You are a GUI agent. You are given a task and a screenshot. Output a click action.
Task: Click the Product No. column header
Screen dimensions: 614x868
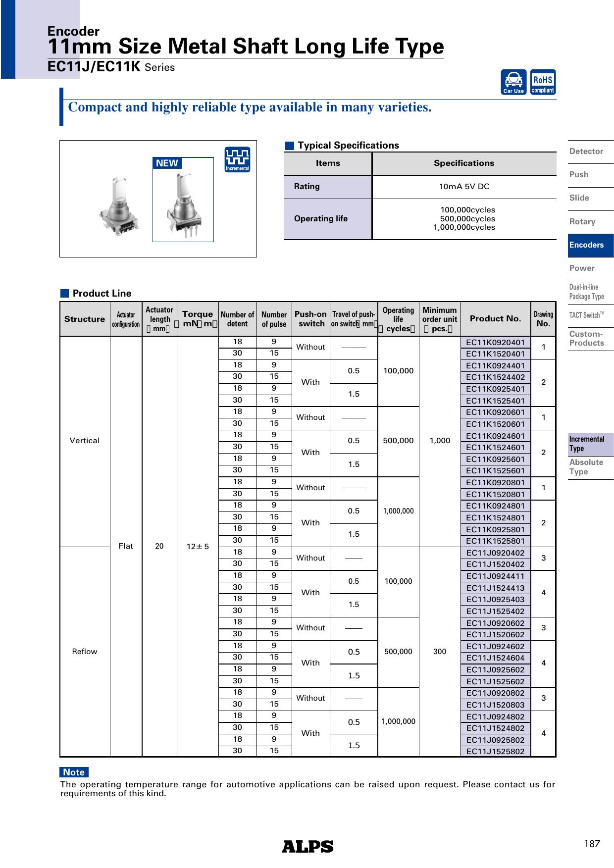(495, 319)
